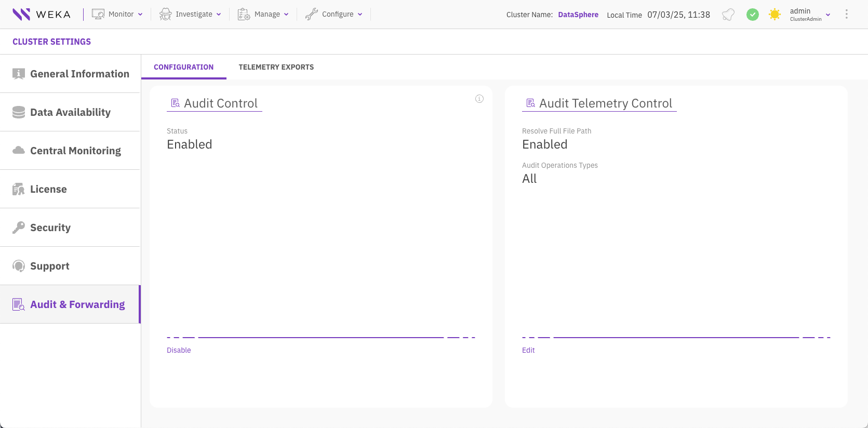
Task: Click the Data Availability database icon
Action: click(19, 112)
